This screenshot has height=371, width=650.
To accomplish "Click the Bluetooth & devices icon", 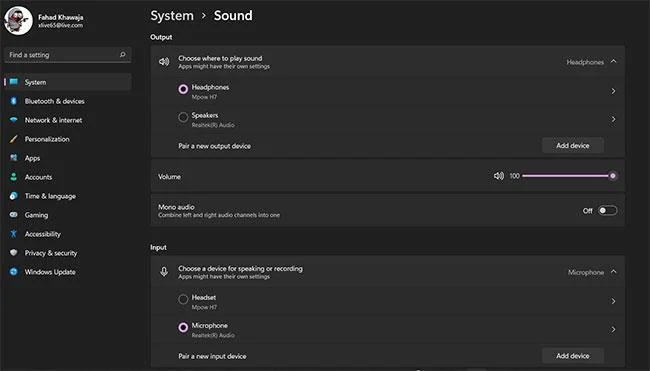I will [x=14, y=101].
